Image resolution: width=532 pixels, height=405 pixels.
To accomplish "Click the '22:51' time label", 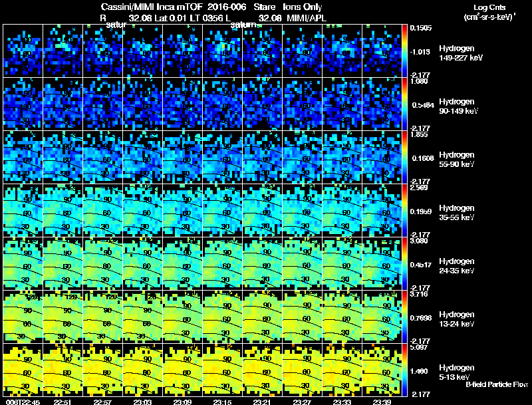I will (x=63, y=402).
